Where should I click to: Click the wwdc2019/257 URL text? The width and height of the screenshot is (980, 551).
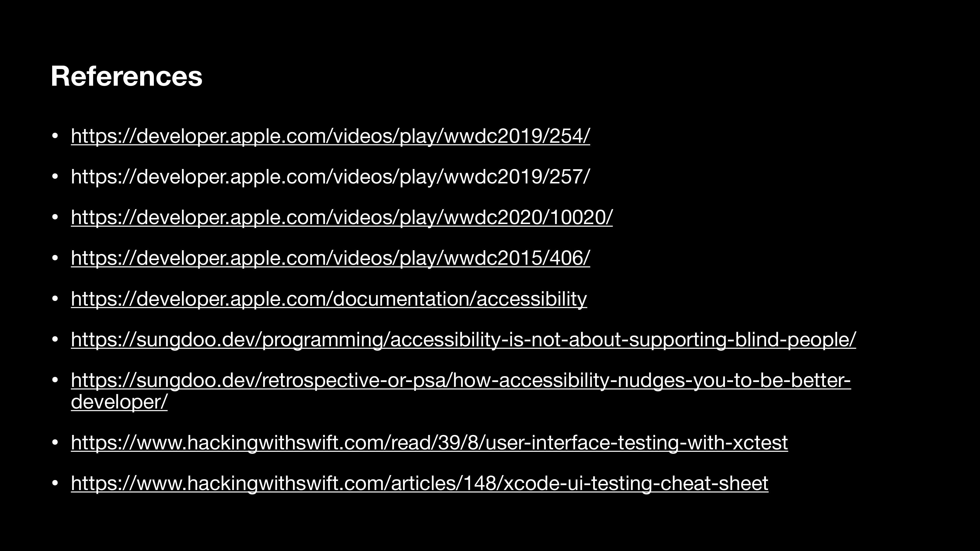point(330,177)
